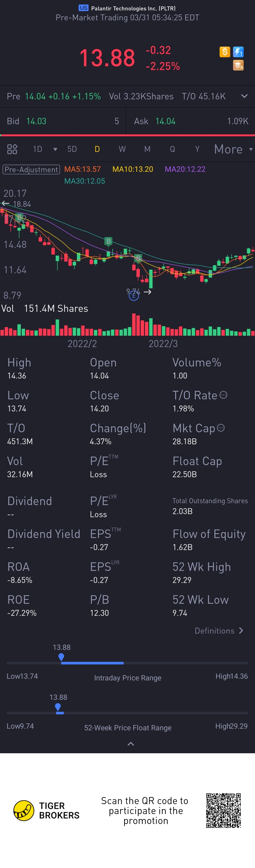Viewport: 255px width, 868px height.
Task: Select the W weekly chart tab
Action: (122, 149)
